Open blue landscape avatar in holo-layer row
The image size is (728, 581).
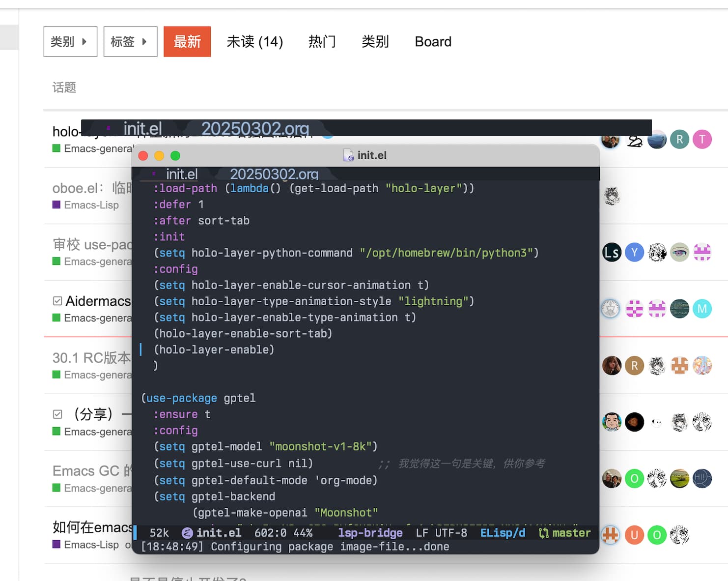(657, 141)
